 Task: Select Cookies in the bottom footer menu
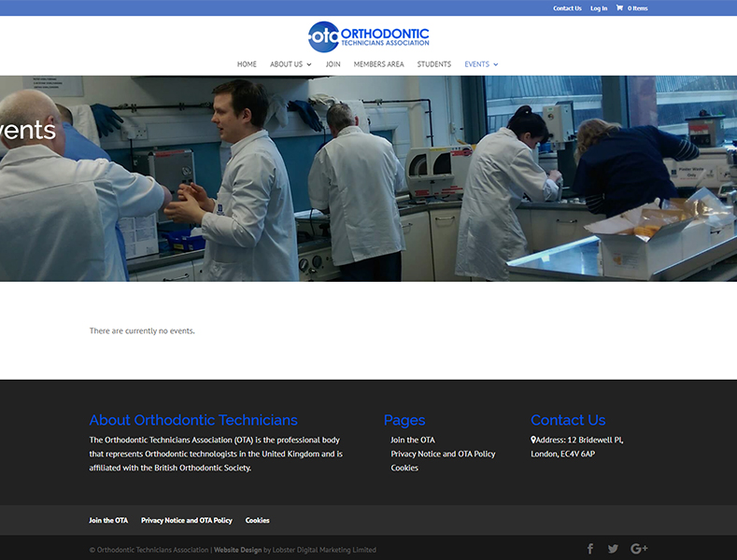(x=257, y=520)
